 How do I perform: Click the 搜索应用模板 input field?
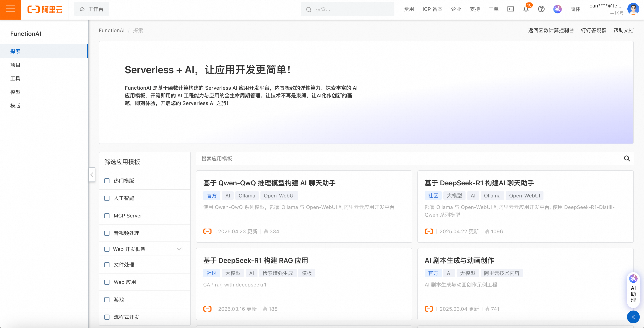point(407,158)
